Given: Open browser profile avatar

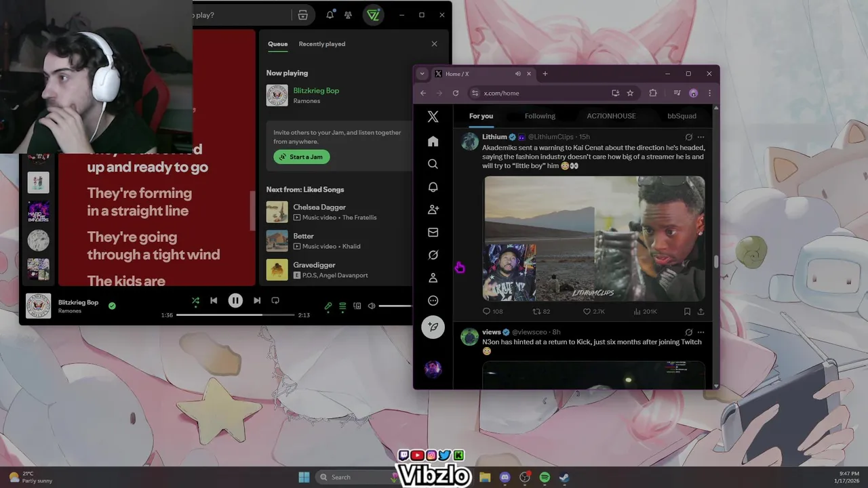Looking at the screenshot, I should [693, 93].
